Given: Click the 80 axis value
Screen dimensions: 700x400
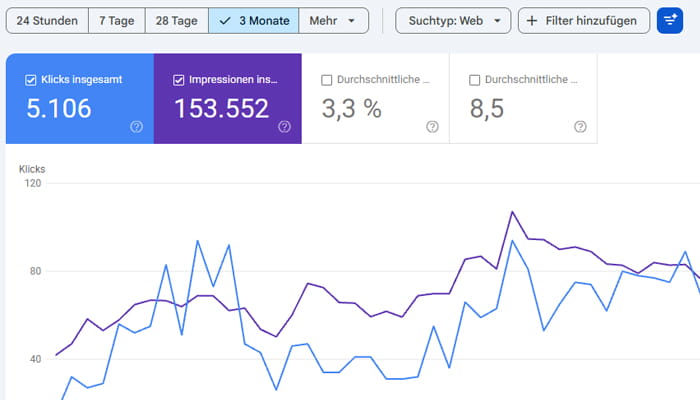Looking at the screenshot, I should pos(35,271).
